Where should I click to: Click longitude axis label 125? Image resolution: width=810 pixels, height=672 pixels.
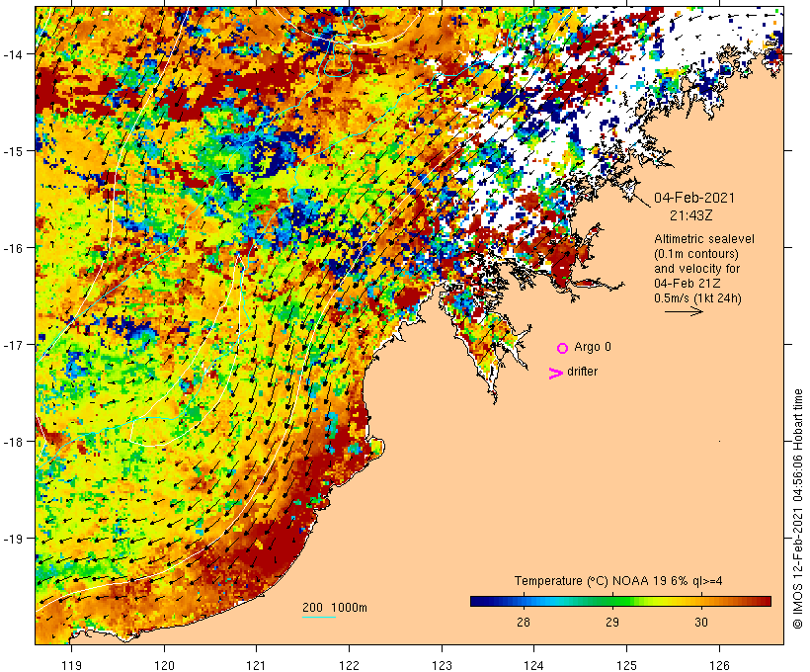pyautogui.click(x=626, y=665)
